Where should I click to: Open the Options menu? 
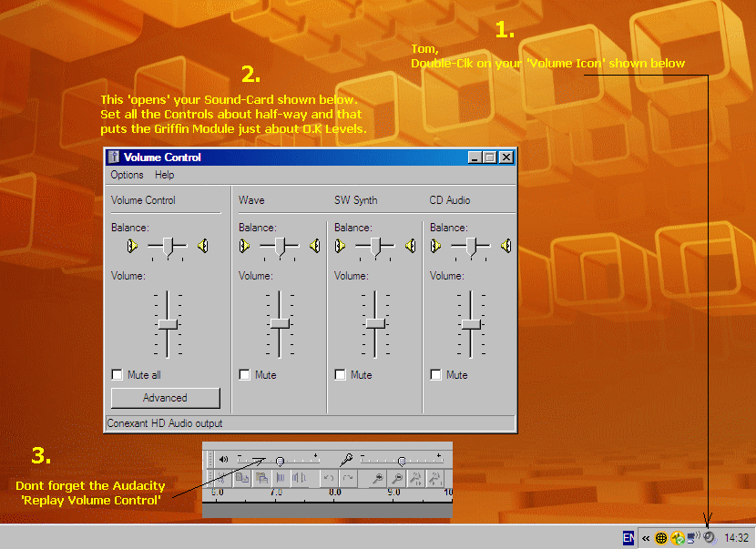tap(127, 175)
